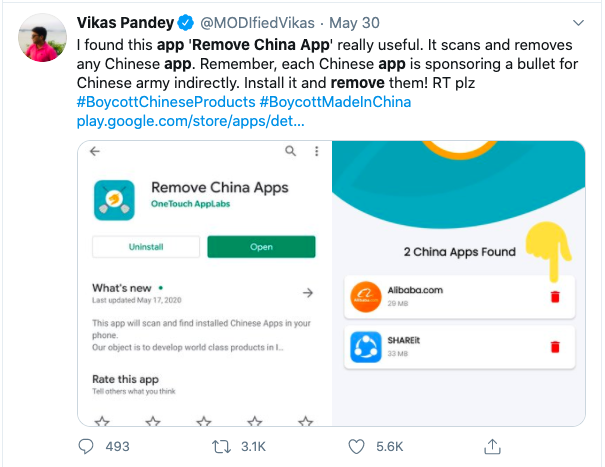Open Vikas Pandey's profile picture
The width and height of the screenshot is (605, 467).
(38, 38)
